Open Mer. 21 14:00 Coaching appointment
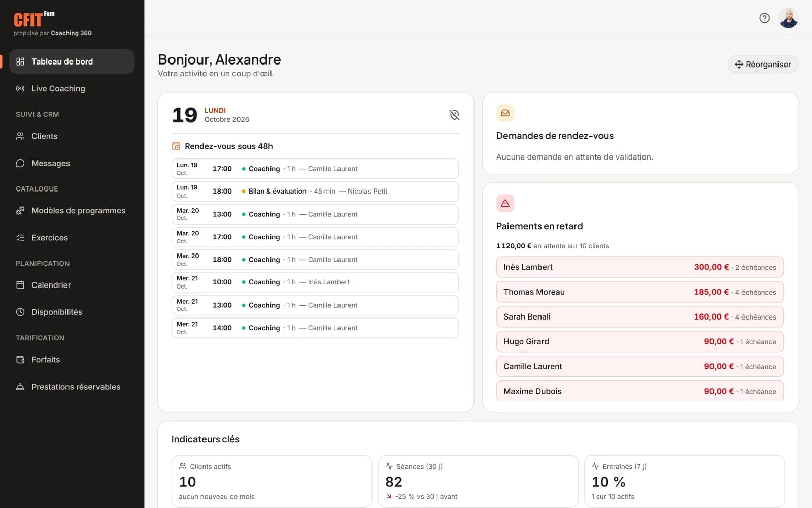 pos(315,328)
